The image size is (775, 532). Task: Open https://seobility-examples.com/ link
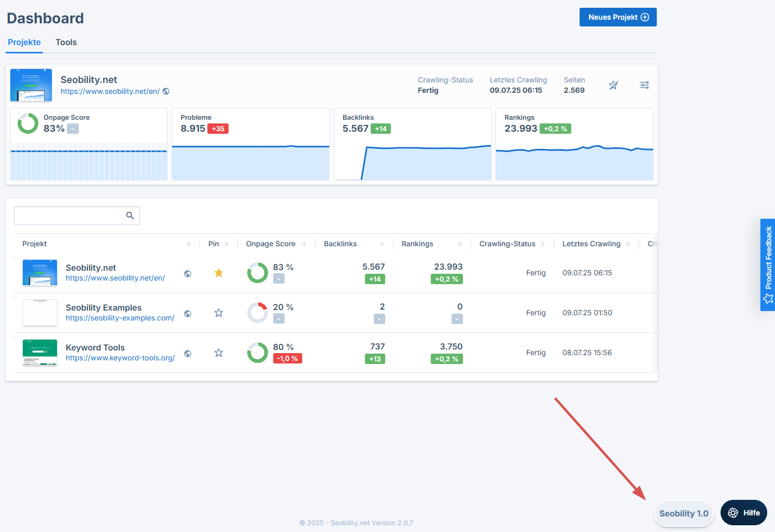[x=120, y=318]
